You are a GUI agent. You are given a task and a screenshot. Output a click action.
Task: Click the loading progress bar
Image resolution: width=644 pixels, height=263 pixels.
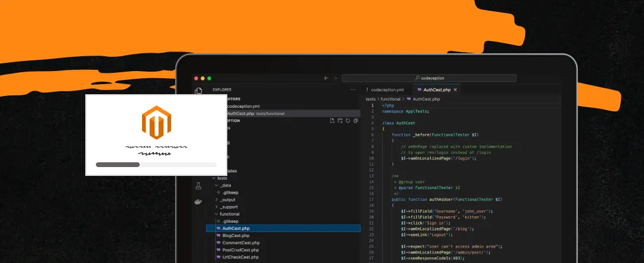click(156, 165)
